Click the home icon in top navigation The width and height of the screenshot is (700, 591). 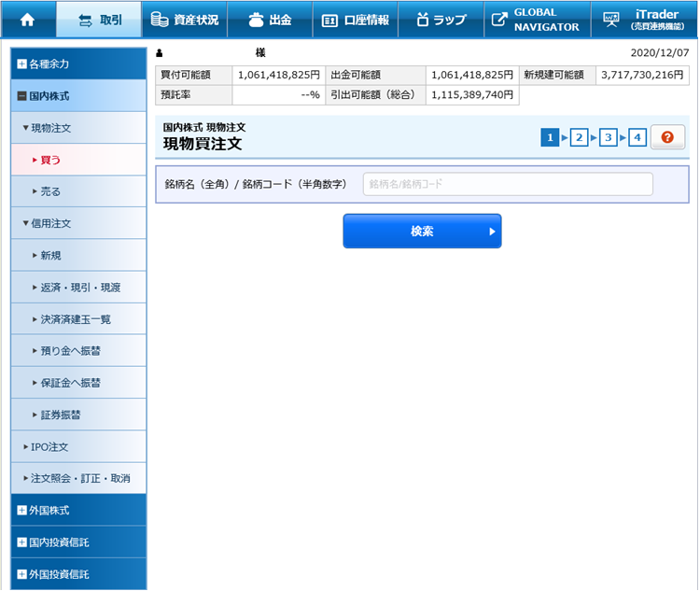(x=27, y=20)
